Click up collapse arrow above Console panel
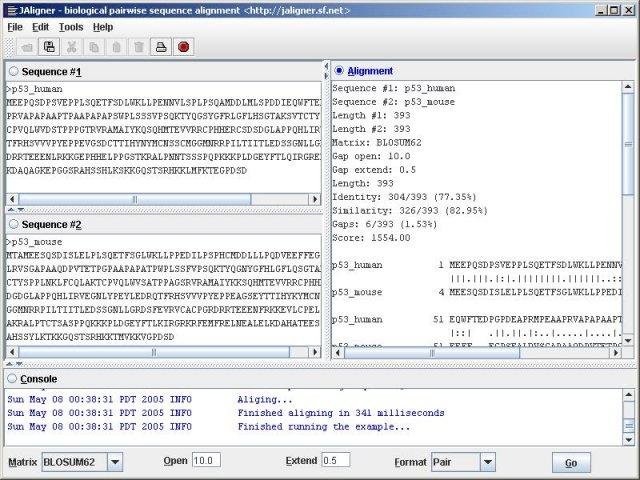The height and width of the screenshot is (480, 640). point(10,363)
